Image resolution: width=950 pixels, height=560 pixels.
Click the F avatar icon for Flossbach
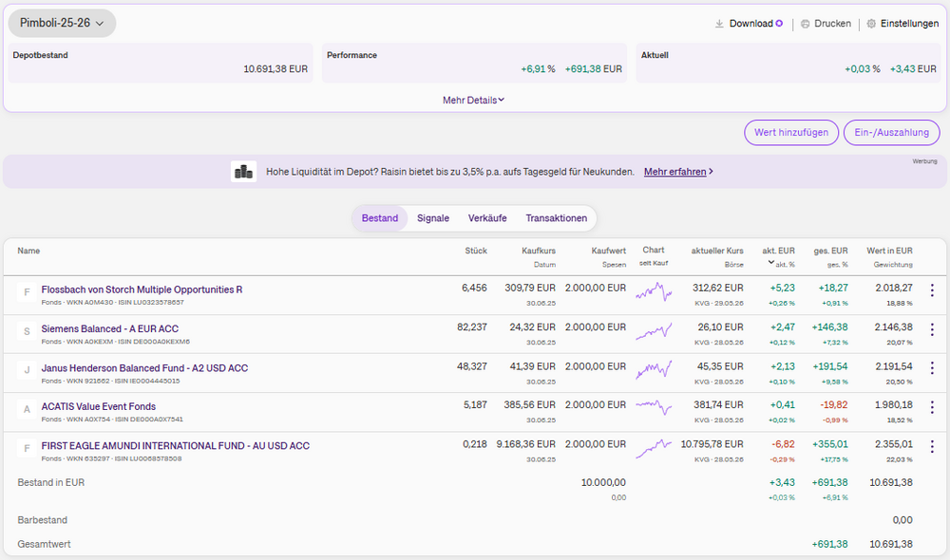click(x=27, y=292)
